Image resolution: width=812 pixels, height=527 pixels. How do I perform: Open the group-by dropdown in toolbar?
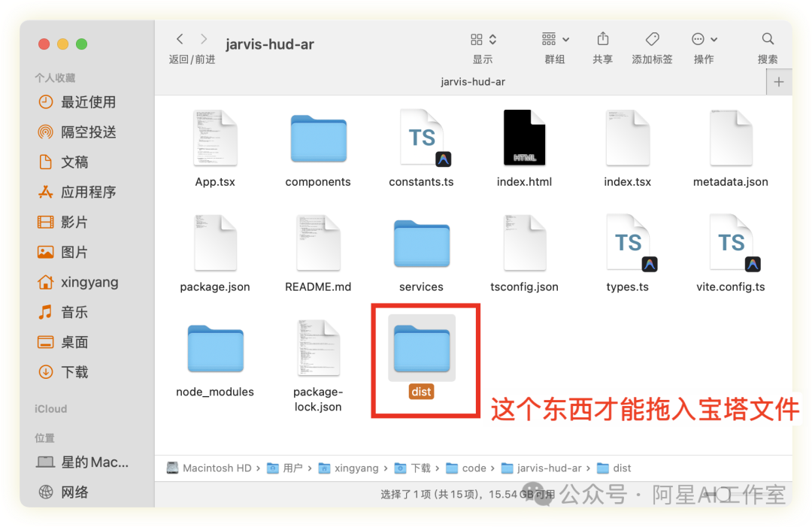555,39
